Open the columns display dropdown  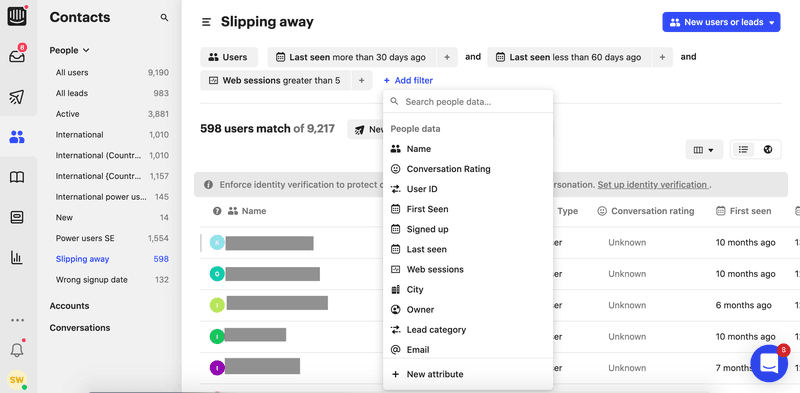pos(704,150)
